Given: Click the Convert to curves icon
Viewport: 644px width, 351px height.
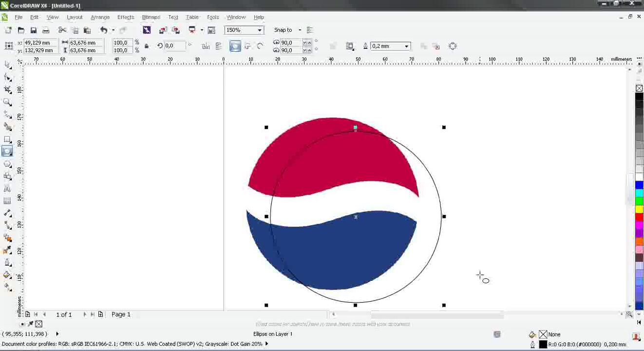Looking at the screenshot, I should (x=453, y=46).
